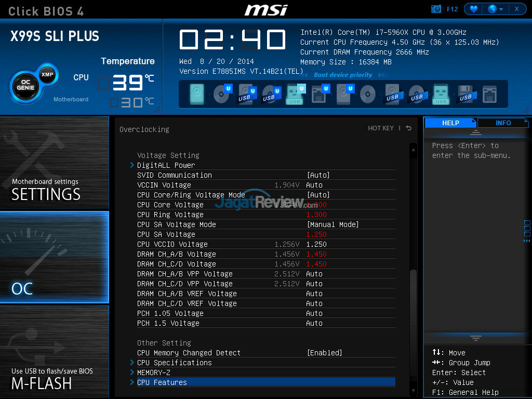The height and width of the screenshot is (399, 532).
Task: Select the PCH 1.05 Voltage row
Action: (266, 313)
